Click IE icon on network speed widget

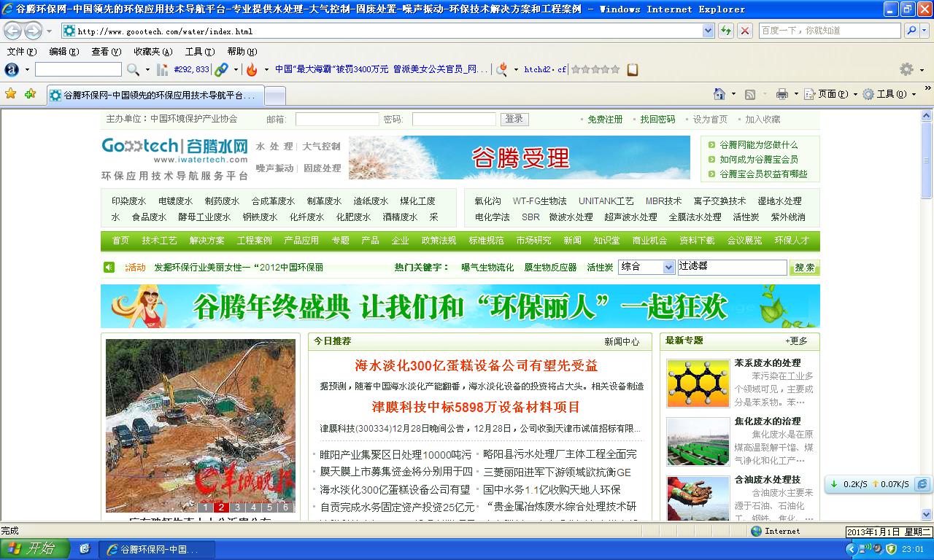click(922, 483)
